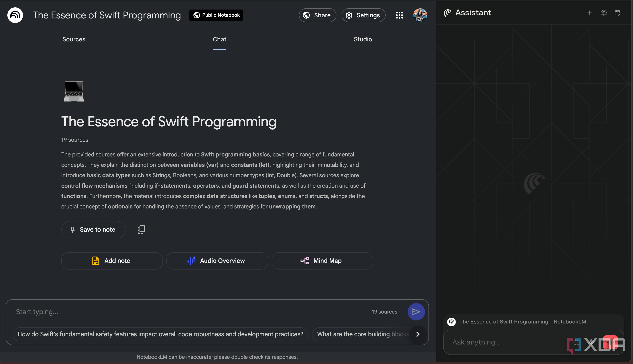
Task: Click the laptop emoji notebook icon
Action: [x=74, y=91]
